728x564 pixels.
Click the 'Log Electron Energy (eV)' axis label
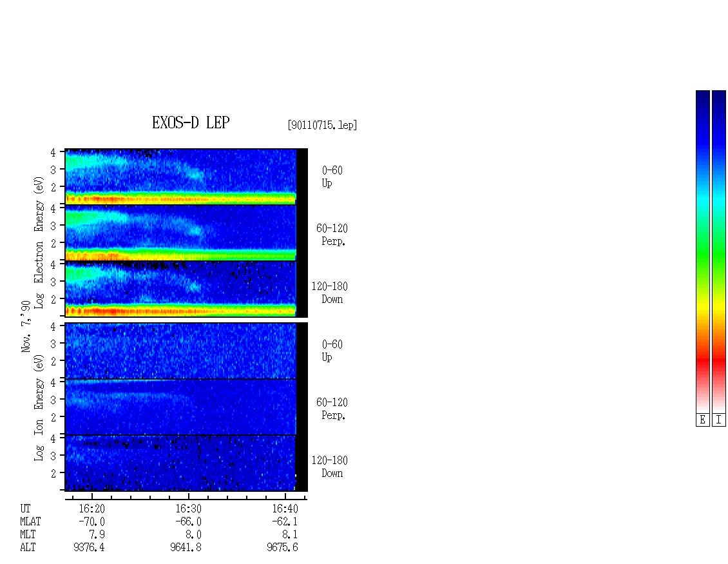point(39,242)
